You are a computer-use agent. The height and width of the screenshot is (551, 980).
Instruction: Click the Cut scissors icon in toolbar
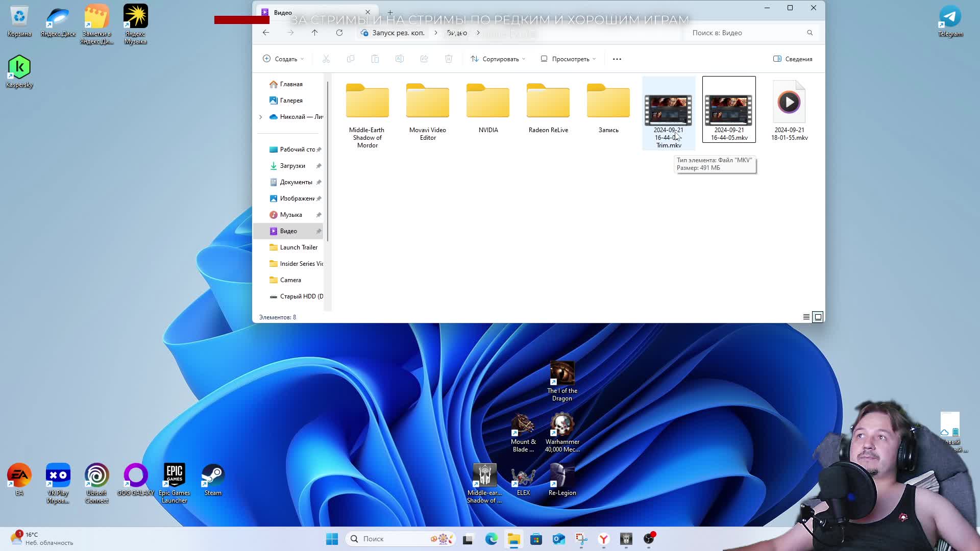point(326,59)
